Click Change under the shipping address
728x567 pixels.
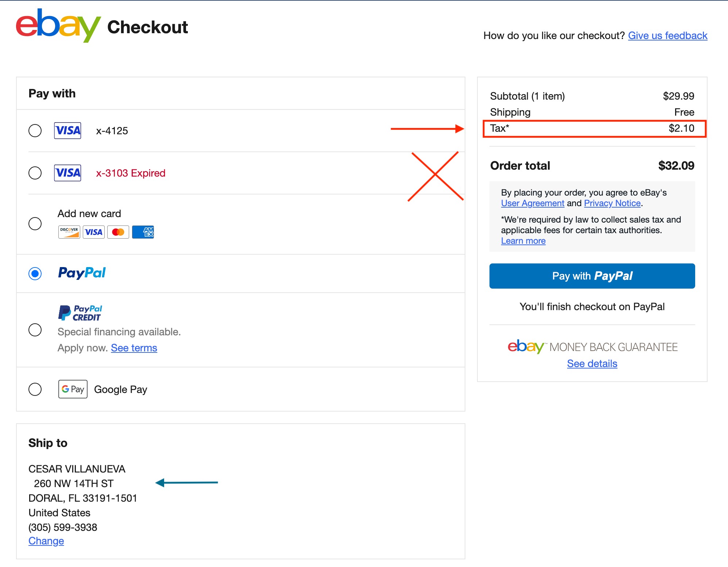tap(46, 541)
